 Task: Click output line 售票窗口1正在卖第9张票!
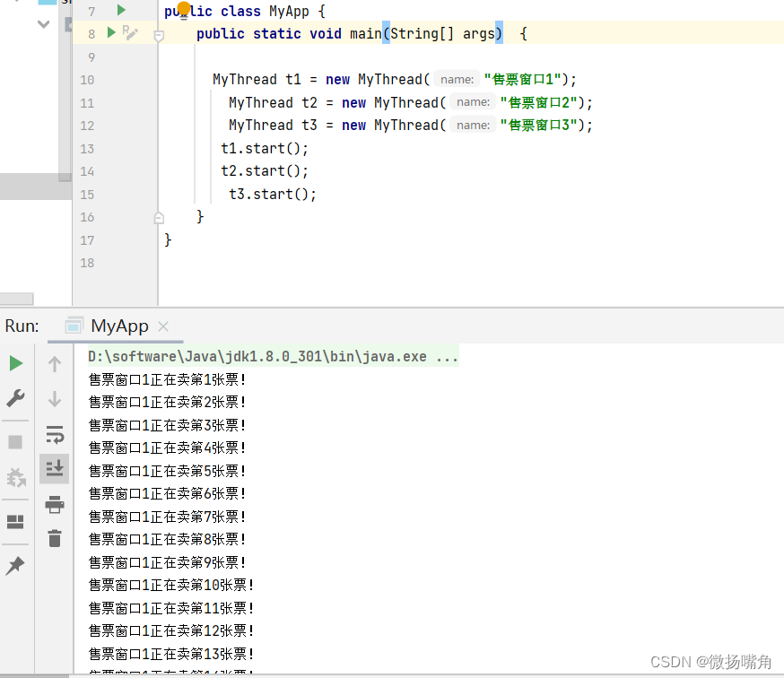click(x=167, y=562)
